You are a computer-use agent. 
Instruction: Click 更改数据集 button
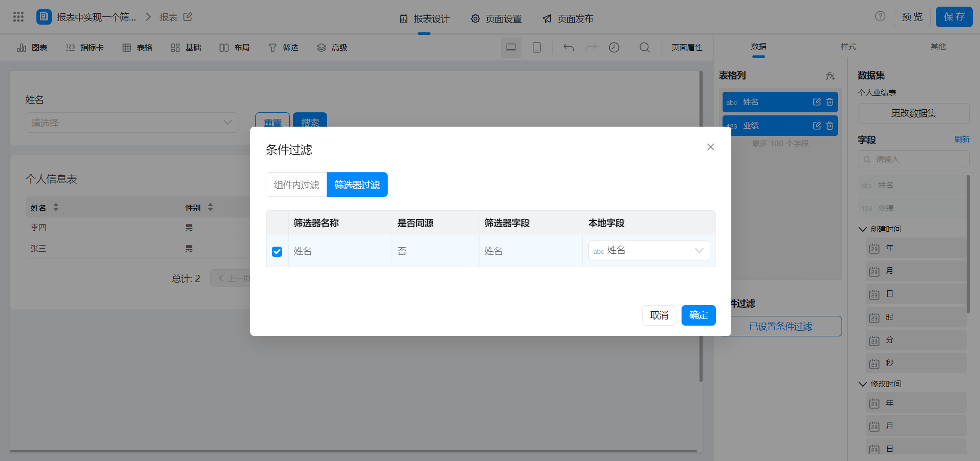click(x=913, y=113)
